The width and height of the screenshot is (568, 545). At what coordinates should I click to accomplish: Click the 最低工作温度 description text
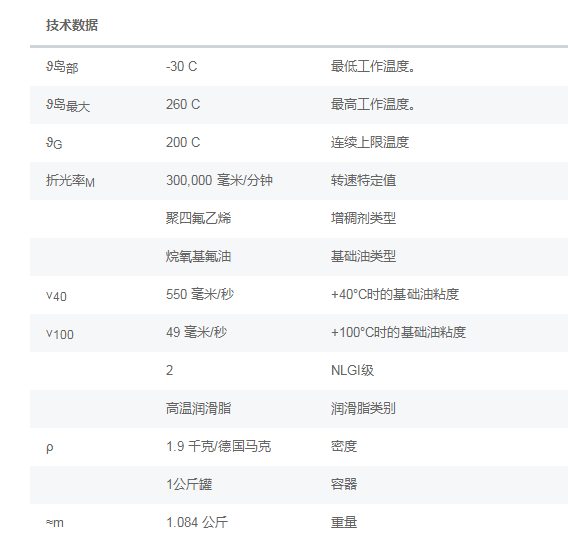pos(373,67)
